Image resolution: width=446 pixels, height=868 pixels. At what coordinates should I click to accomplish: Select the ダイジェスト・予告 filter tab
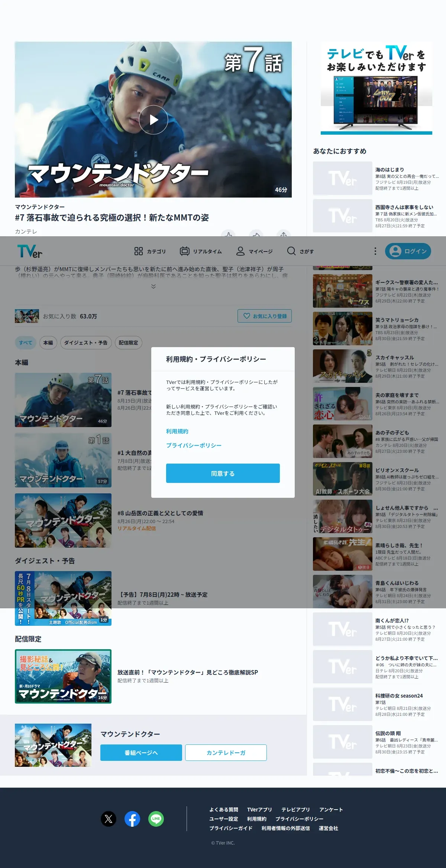(86, 343)
